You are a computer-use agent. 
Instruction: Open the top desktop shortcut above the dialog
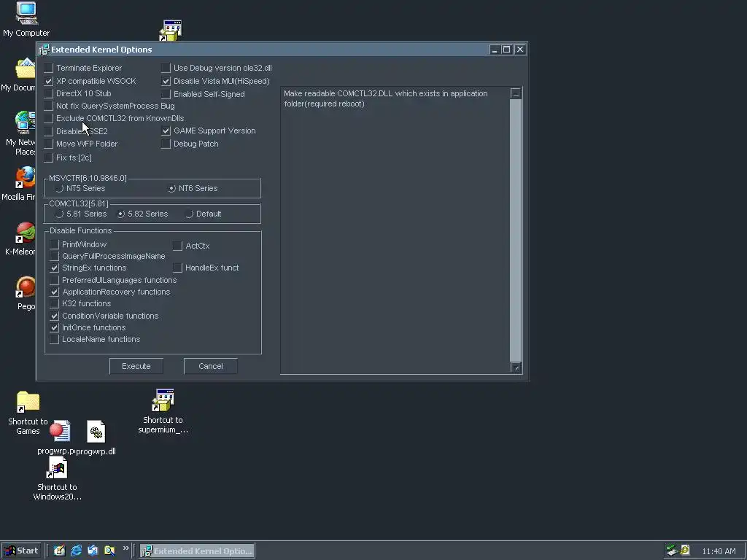[x=171, y=31]
